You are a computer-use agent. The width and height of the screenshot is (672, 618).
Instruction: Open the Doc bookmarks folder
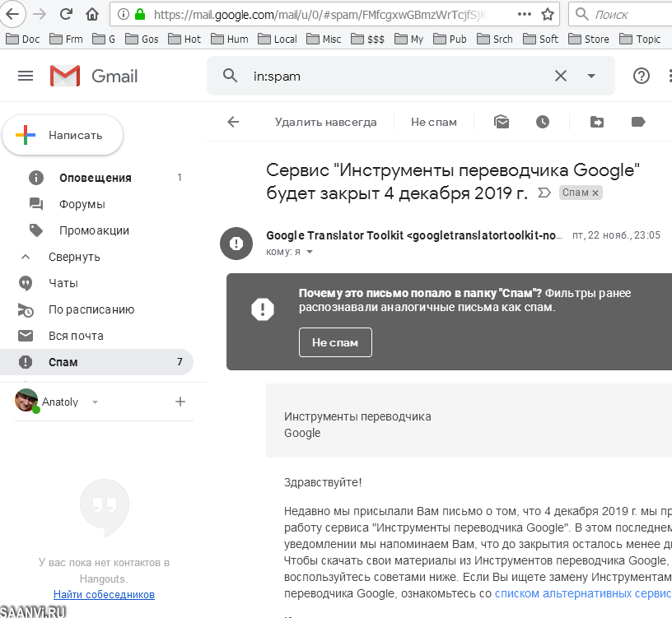[23, 39]
